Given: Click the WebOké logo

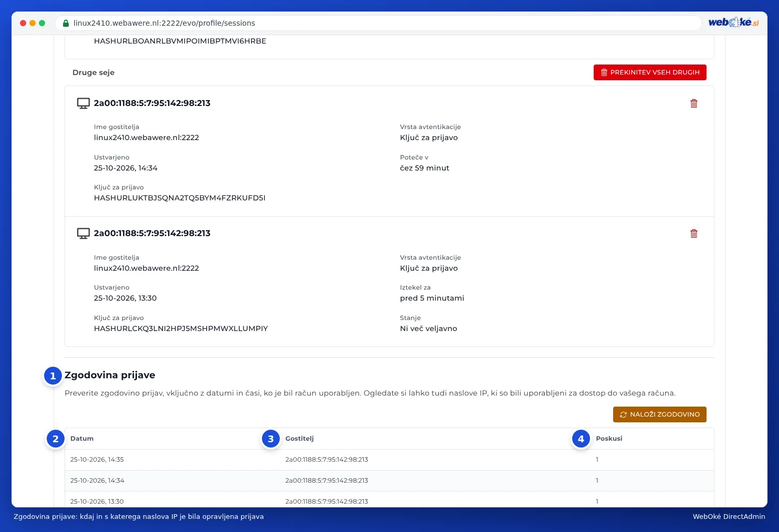Looking at the screenshot, I should click(733, 23).
